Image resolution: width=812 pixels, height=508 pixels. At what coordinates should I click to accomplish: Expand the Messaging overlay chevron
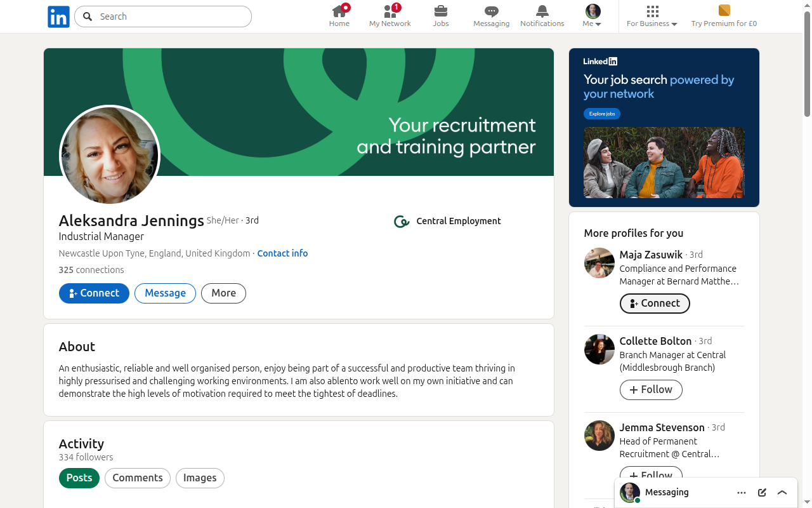coord(782,493)
